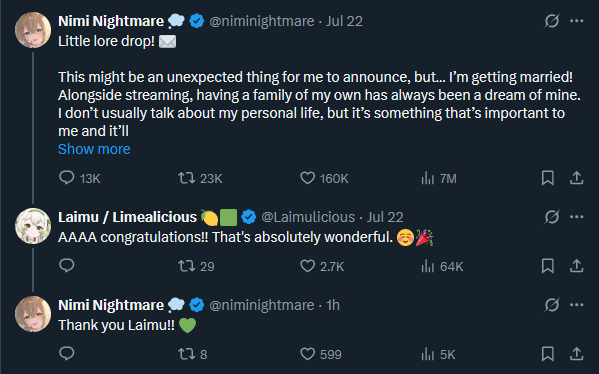599x374 pixels.
Task: Open more options on Thank you Laimu reply
Action: tap(576, 305)
